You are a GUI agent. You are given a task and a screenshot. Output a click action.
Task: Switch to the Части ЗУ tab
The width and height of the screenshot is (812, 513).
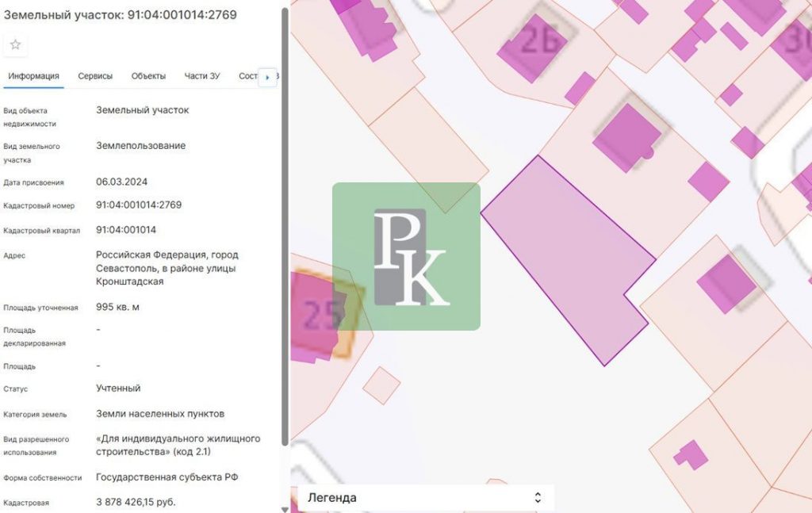(202, 76)
